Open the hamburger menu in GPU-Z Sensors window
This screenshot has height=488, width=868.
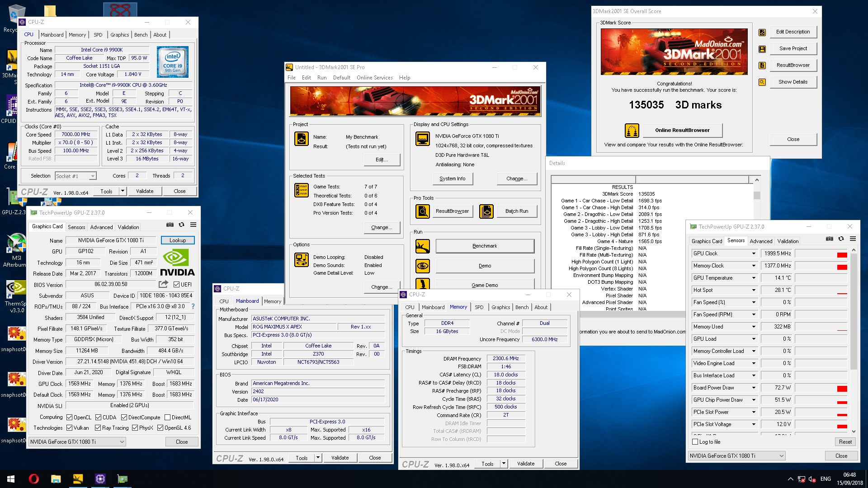(x=853, y=239)
